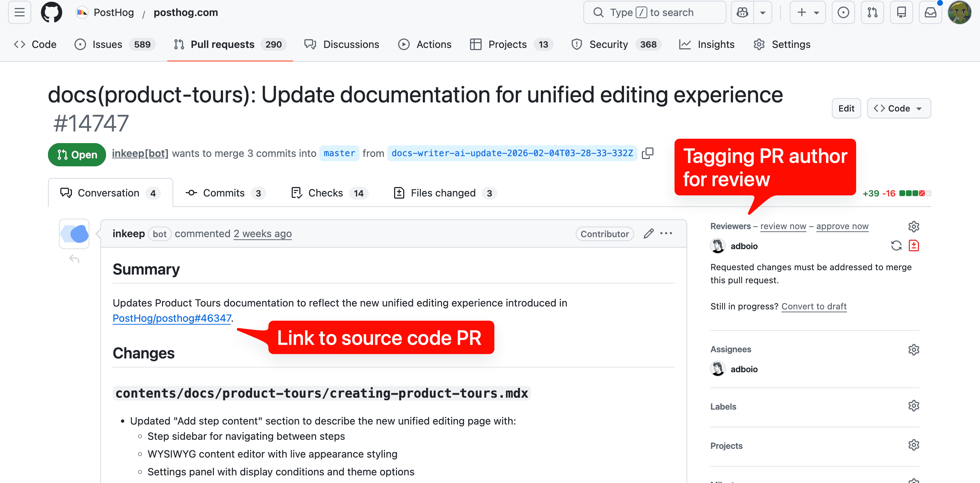Open the notifications inbox
The image size is (980, 483).
[930, 12]
